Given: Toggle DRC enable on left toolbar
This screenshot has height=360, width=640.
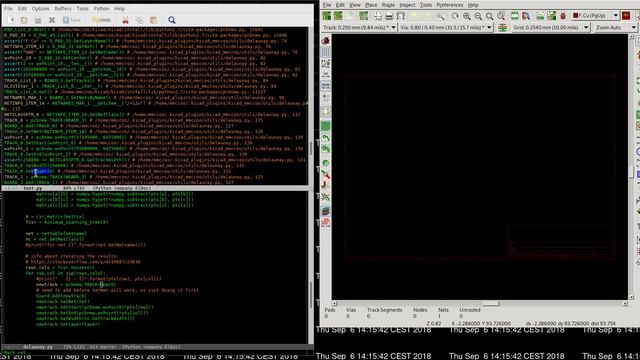Looking at the screenshot, I should point(325,40).
